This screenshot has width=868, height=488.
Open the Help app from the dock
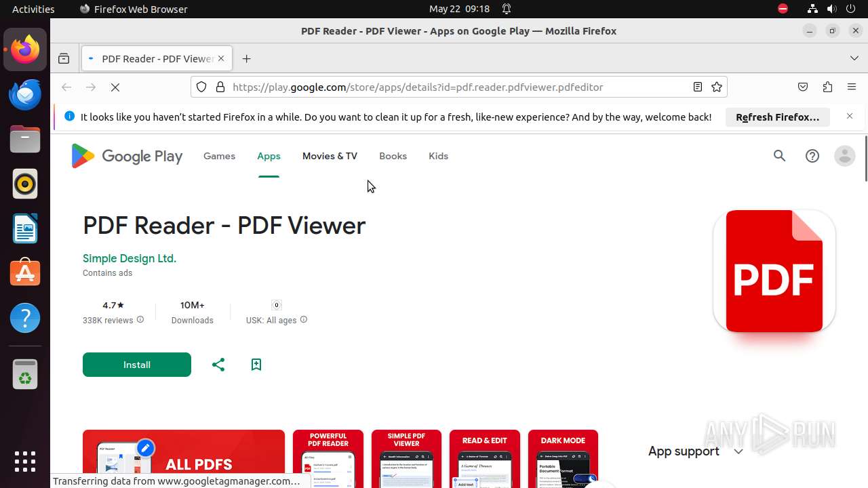click(x=25, y=318)
